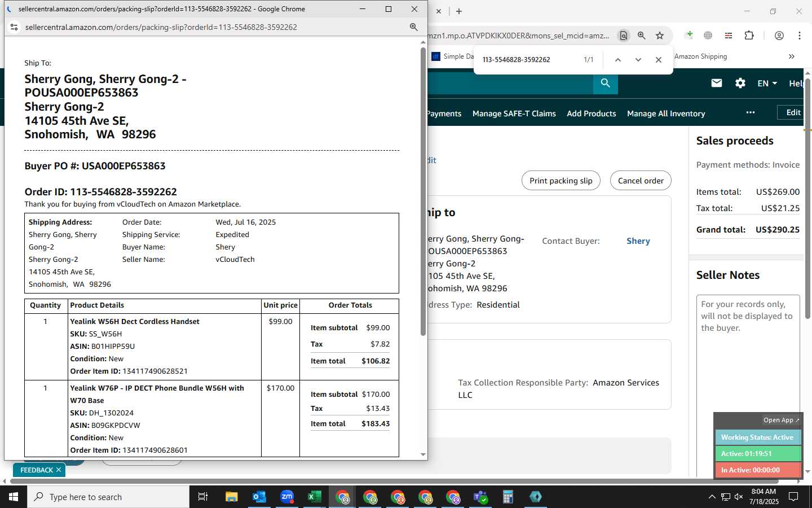
Task: Click the Shery contact buyer link
Action: [x=638, y=241]
